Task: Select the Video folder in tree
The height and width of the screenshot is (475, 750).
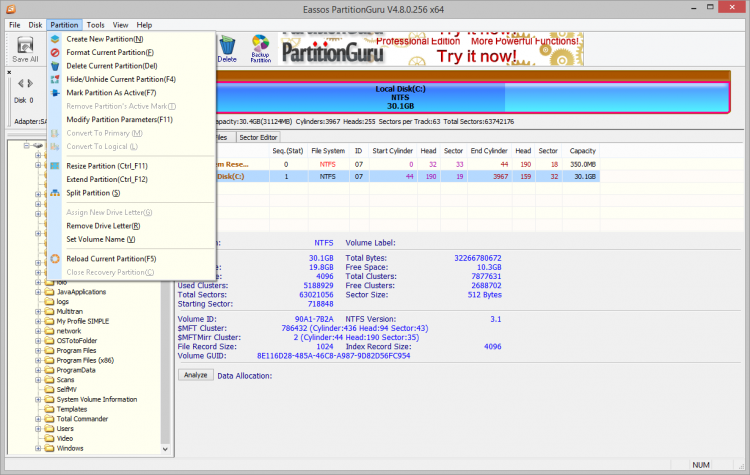Action: 65,438
